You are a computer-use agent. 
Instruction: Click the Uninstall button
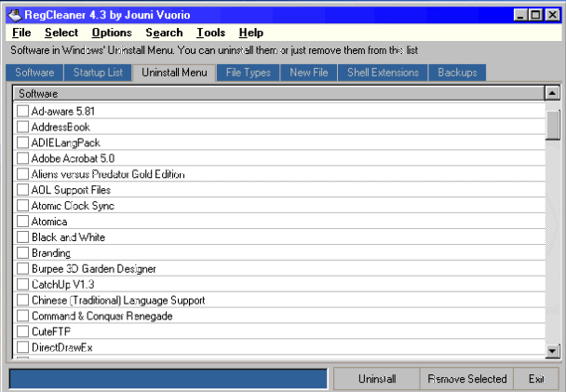377,379
